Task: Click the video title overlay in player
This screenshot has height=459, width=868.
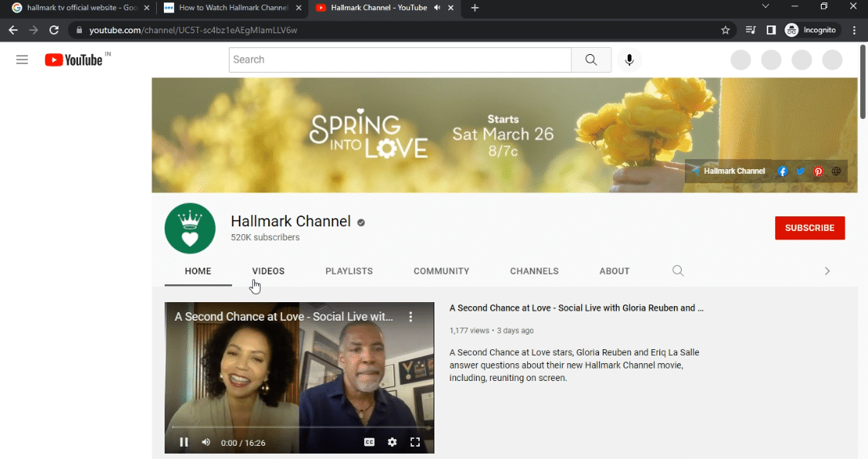Action: tap(284, 317)
